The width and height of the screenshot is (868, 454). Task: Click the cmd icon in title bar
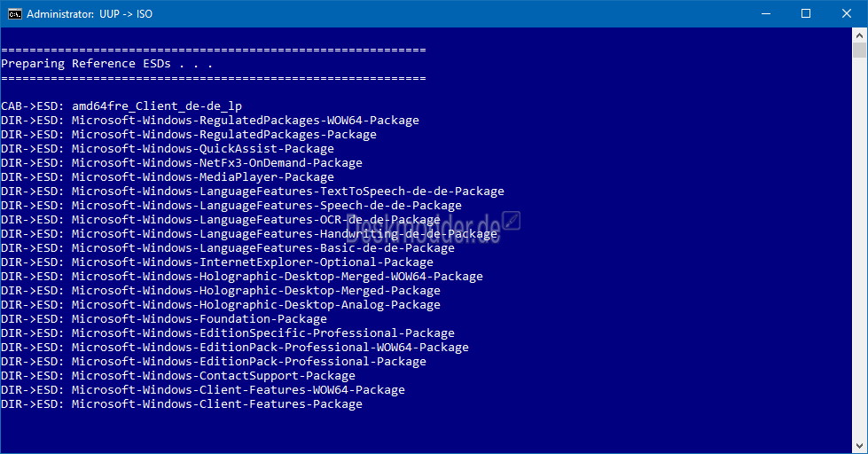pyautogui.click(x=14, y=14)
